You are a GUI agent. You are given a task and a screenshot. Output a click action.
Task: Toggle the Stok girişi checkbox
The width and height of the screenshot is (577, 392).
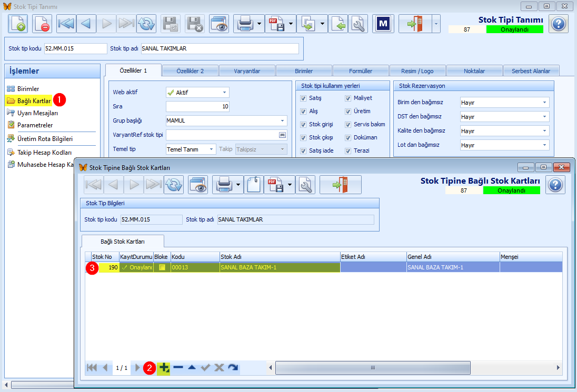click(303, 125)
